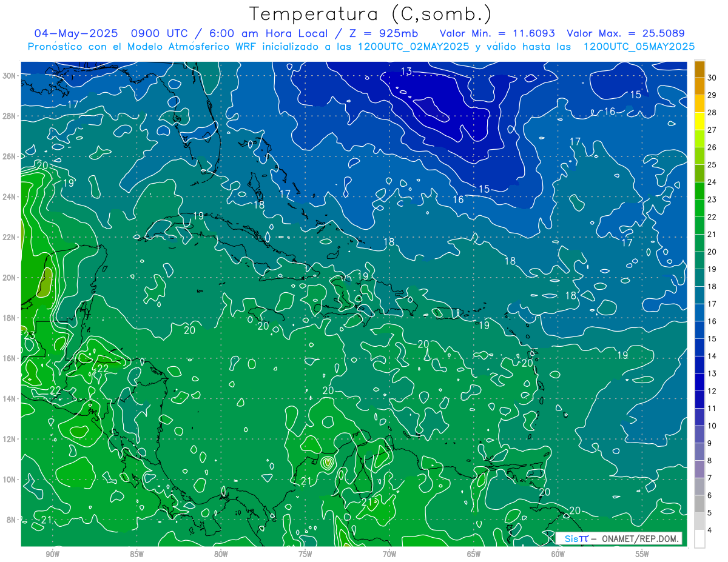Viewport: 728px width, 562px height.
Task: Click the '12N' latitude axis label
Action: pyautogui.click(x=10, y=439)
